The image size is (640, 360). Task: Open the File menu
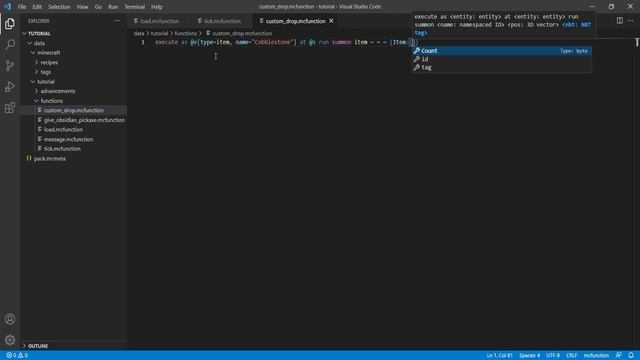click(x=22, y=7)
